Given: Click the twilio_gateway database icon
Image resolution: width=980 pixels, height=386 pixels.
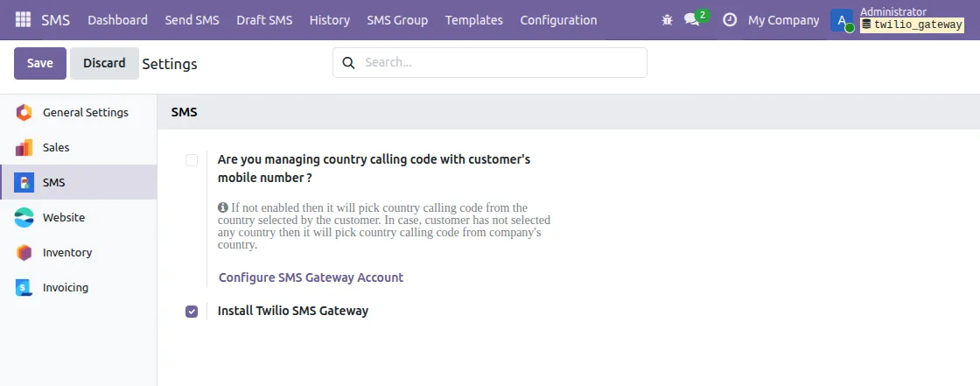Looking at the screenshot, I should [x=866, y=25].
